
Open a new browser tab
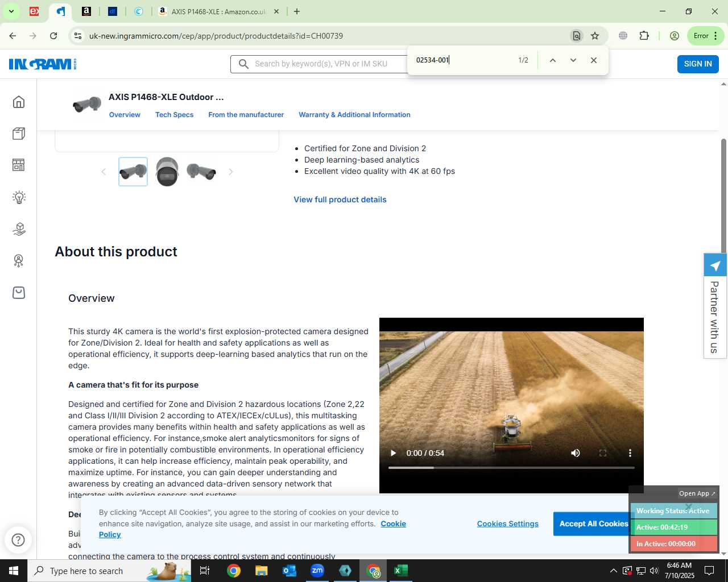point(296,11)
